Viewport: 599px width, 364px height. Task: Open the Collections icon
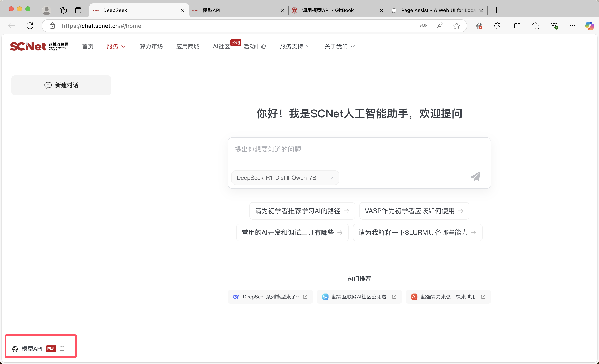536,26
